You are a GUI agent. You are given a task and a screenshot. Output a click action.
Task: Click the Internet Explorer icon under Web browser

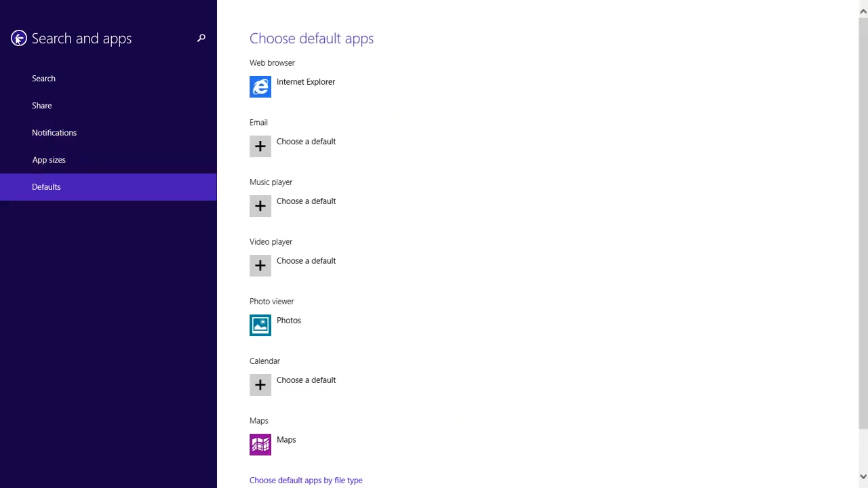pos(260,87)
